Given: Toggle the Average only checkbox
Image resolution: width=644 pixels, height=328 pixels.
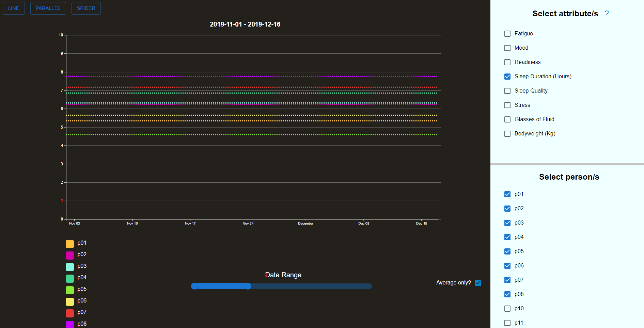Looking at the screenshot, I should (x=478, y=282).
